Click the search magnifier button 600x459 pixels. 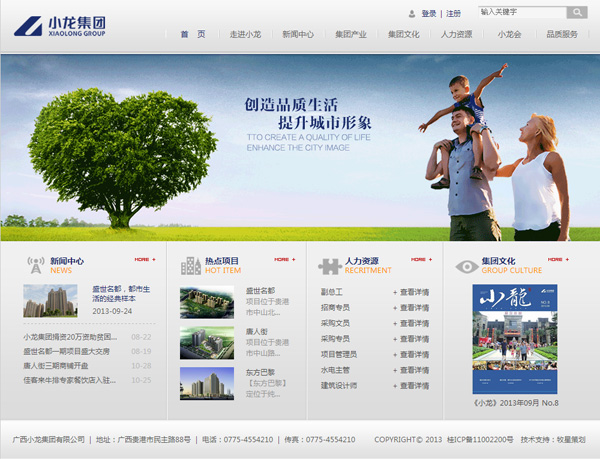pos(577,12)
